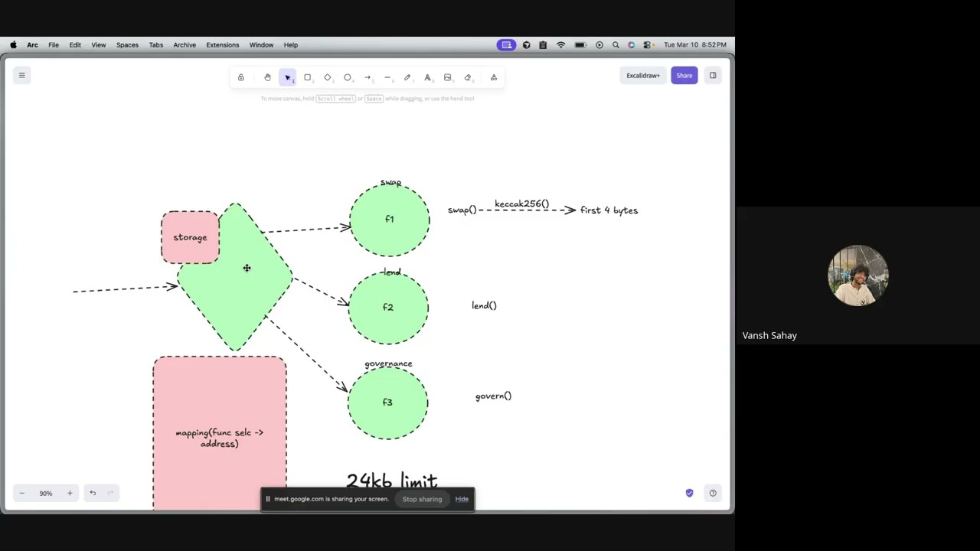Redo the last canvas action

(111, 493)
